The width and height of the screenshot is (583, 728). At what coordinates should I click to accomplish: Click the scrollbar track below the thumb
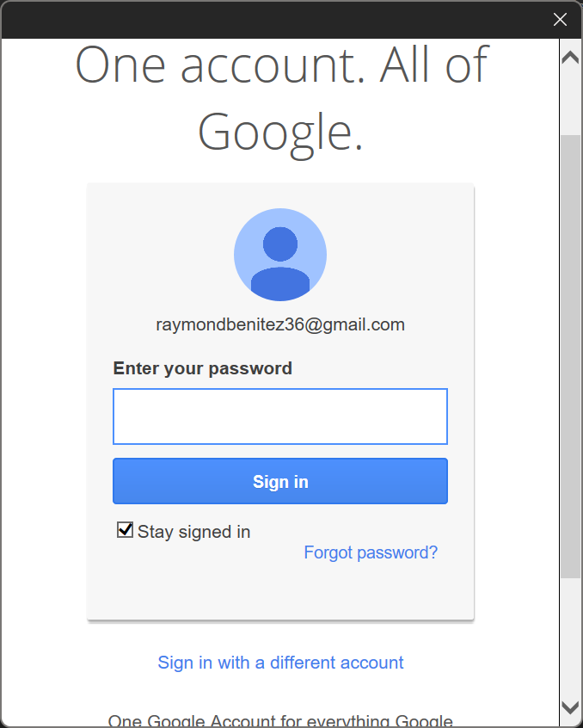coord(570,637)
